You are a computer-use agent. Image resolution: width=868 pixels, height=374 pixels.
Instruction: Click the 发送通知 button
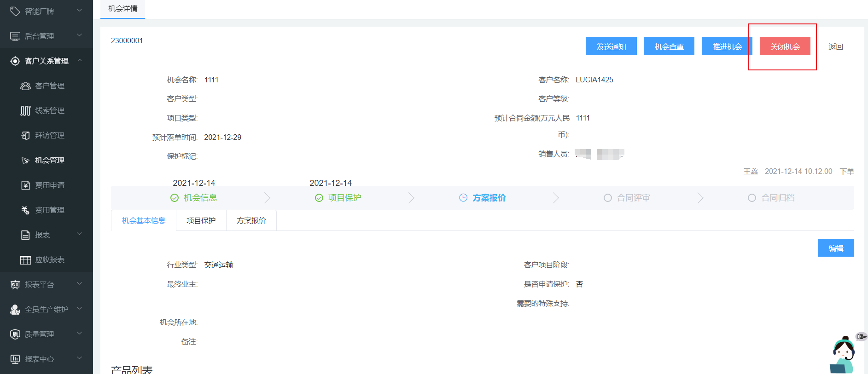[x=611, y=46]
